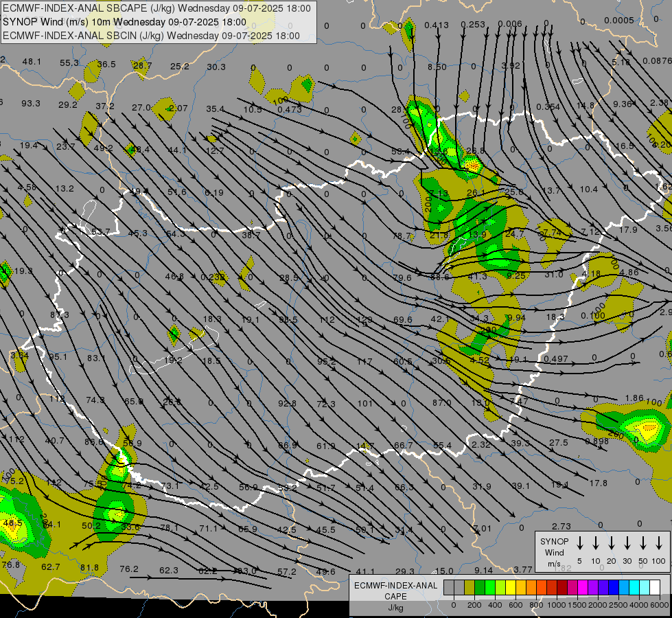Click the SBCIN title line in header
672x618 pixels.
(x=151, y=36)
